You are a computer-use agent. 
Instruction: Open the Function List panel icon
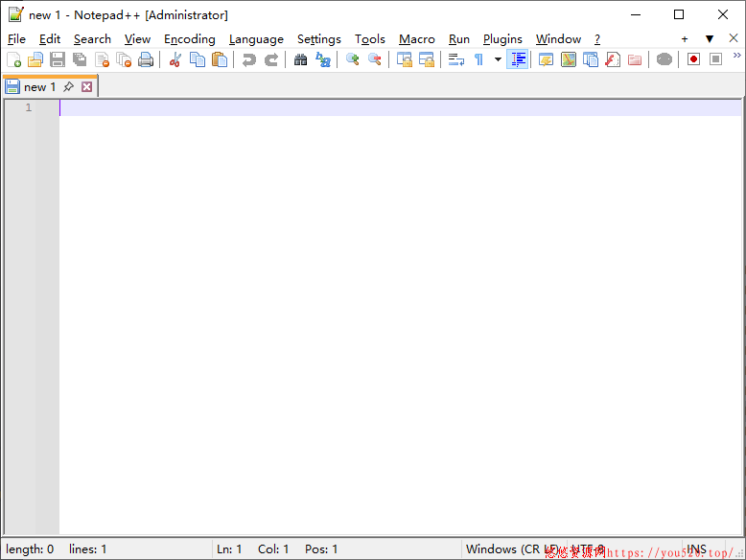click(613, 60)
